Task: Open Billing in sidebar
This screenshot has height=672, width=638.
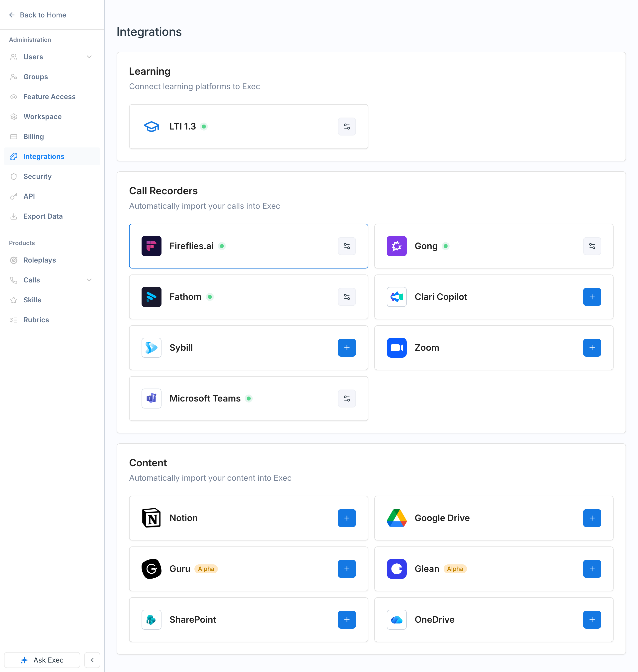Action: click(x=52, y=137)
